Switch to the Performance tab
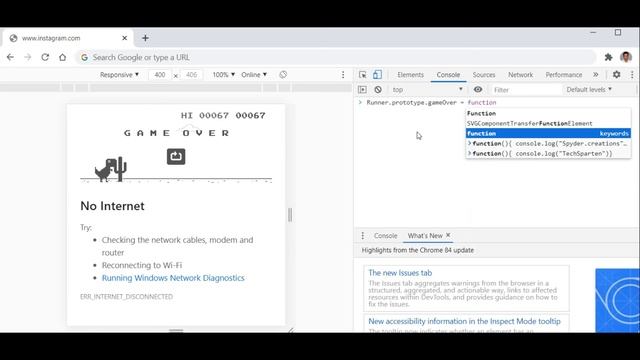The image size is (640, 360). [x=564, y=75]
